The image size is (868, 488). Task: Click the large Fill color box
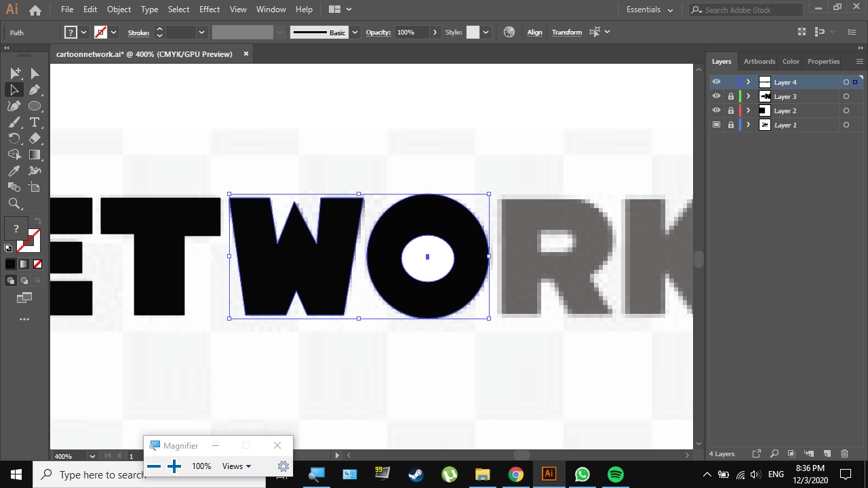16,228
